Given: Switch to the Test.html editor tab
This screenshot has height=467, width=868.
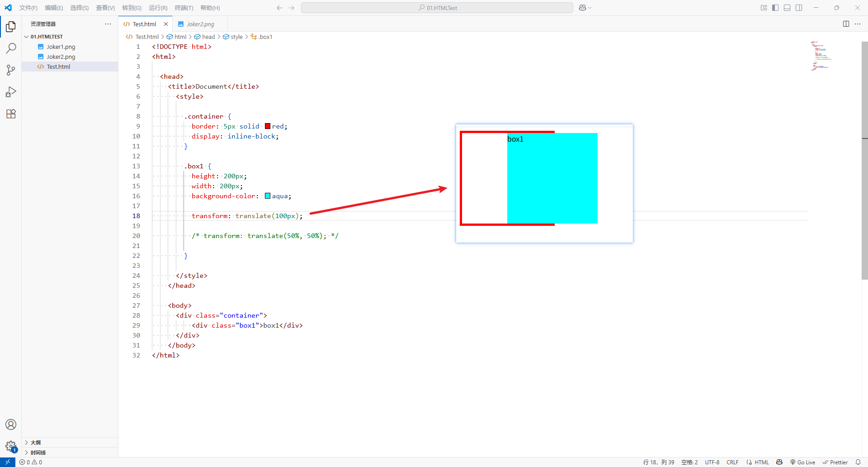Looking at the screenshot, I should (x=144, y=24).
